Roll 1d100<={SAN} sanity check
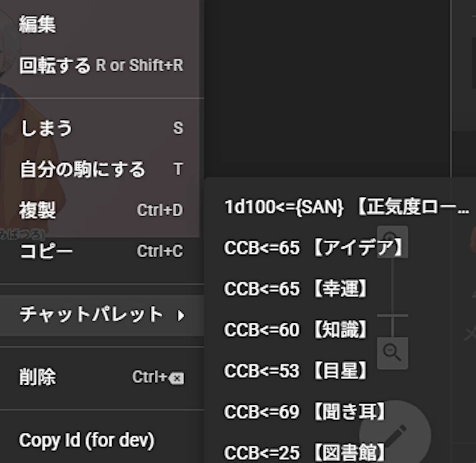 [345, 207]
